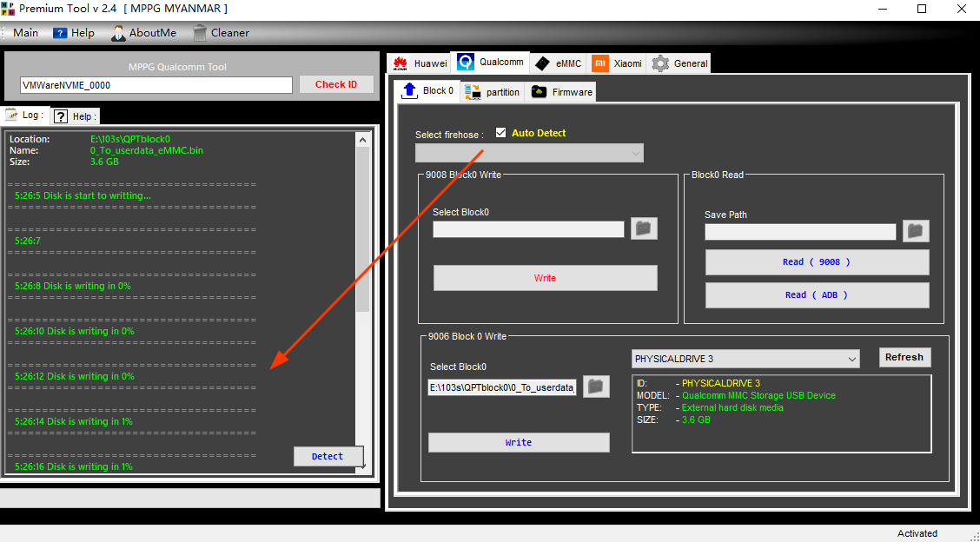Click the log vertical scrollbar thumb
This screenshot has width=980, height=542.
tap(362, 229)
